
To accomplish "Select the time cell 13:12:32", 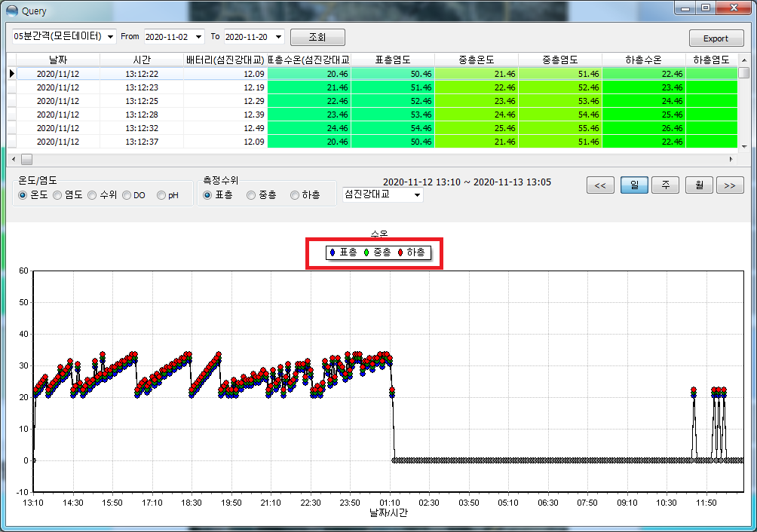I will tap(142, 128).
